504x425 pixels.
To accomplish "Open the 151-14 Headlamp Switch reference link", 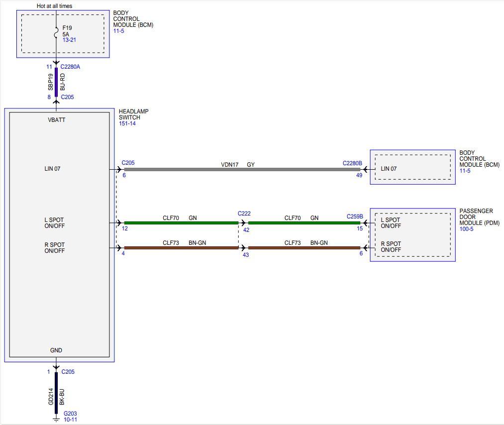I will (127, 123).
